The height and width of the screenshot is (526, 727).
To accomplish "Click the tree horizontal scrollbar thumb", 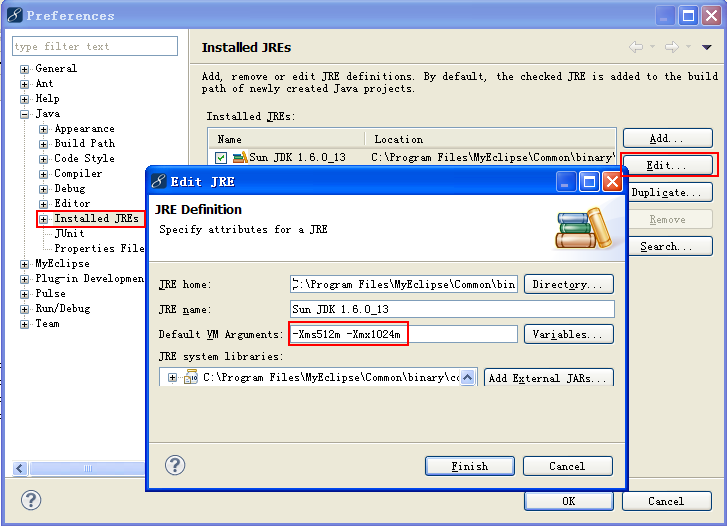I will (x=88, y=468).
